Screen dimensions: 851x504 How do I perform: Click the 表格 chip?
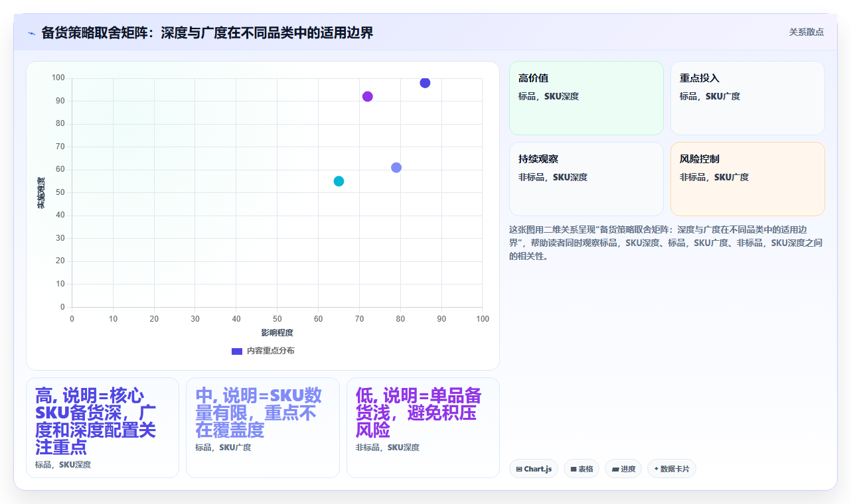point(581,469)
